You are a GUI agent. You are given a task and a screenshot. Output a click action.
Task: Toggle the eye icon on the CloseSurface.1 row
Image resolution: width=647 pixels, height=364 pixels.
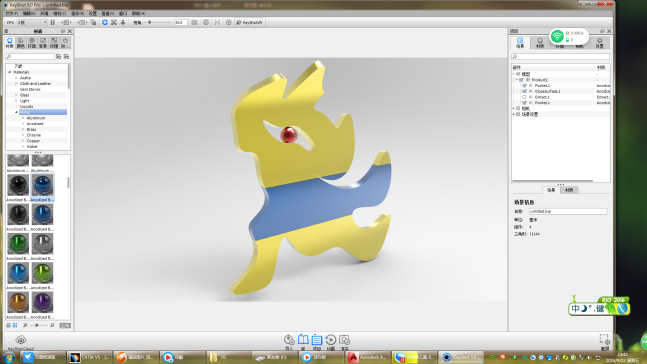[531, 91]
